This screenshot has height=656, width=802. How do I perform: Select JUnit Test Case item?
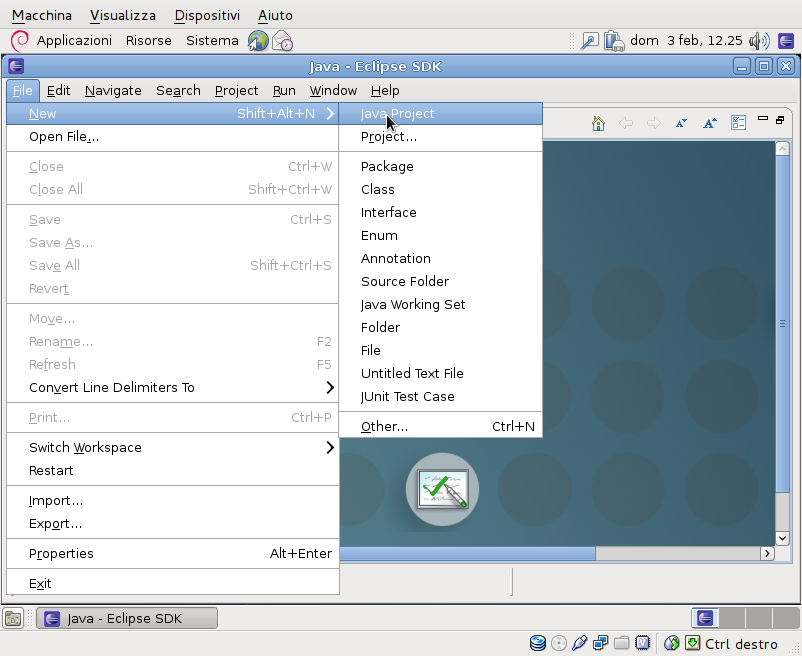pos(440,397)
